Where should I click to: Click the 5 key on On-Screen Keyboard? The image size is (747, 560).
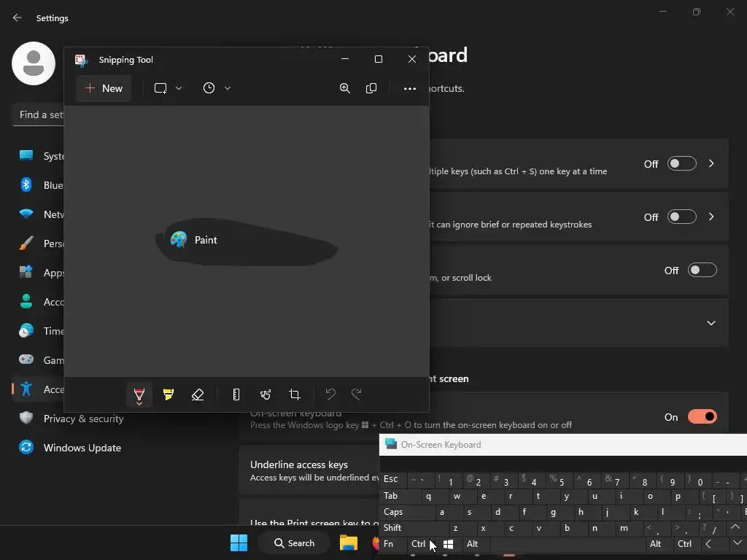(558, 480)
